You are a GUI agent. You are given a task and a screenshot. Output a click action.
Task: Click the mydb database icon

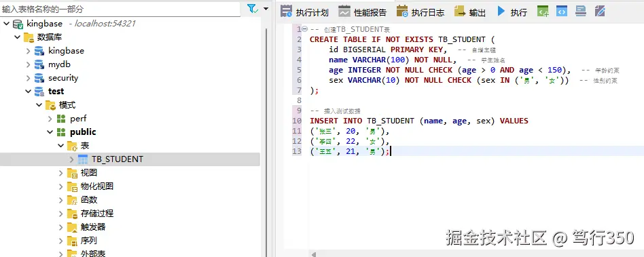[x=39, y=64]
